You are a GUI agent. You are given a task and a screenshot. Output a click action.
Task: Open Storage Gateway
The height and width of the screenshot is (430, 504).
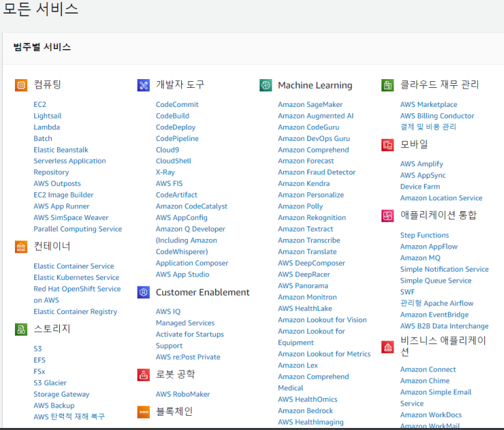tap(61, 395)
